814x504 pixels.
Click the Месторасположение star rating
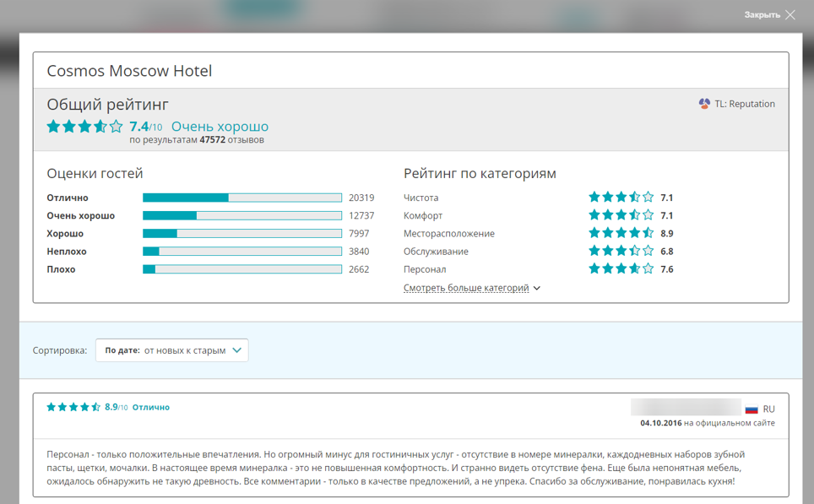click(x=621, y=233)
